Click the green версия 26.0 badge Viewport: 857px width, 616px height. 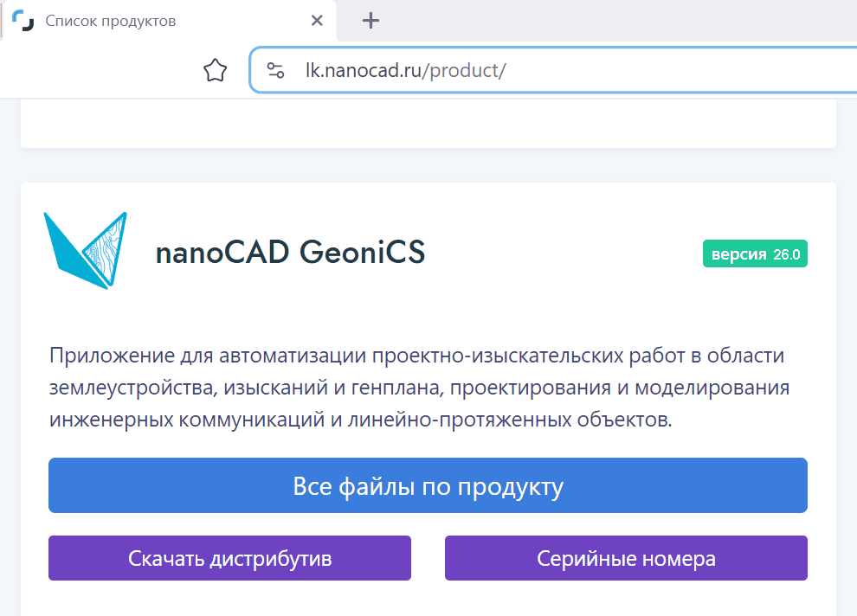(755, 254)
